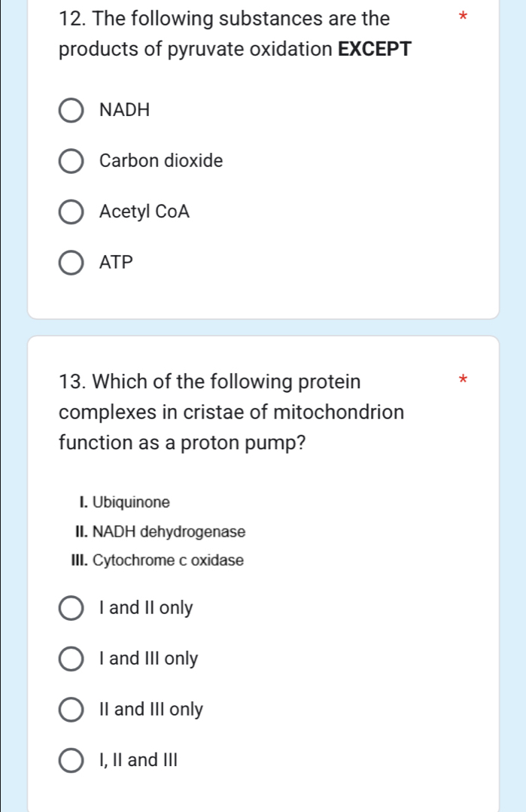Select the NADH answer option
The height and width of the screenshot is (812, 526).
point(71,111)
